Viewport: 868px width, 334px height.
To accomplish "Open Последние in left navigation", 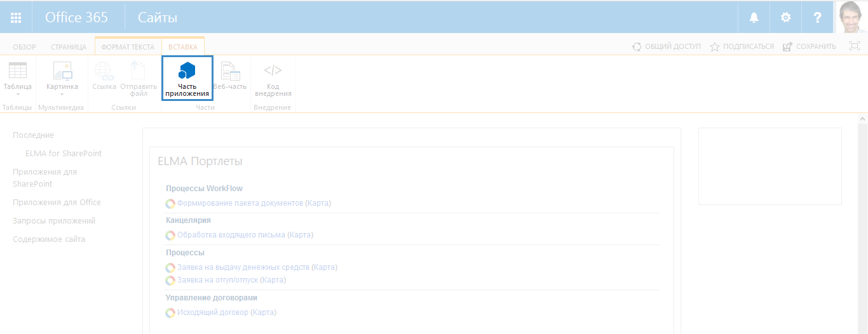I will click(33, 135).
